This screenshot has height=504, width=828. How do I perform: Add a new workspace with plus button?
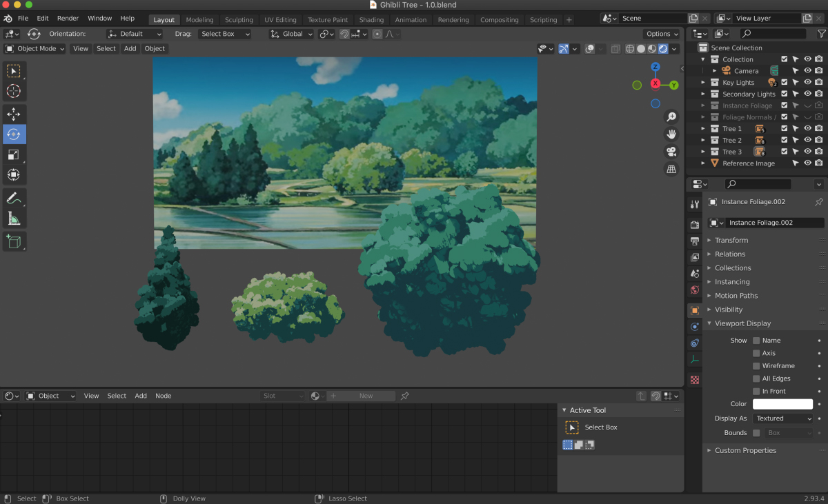[569, 20]
